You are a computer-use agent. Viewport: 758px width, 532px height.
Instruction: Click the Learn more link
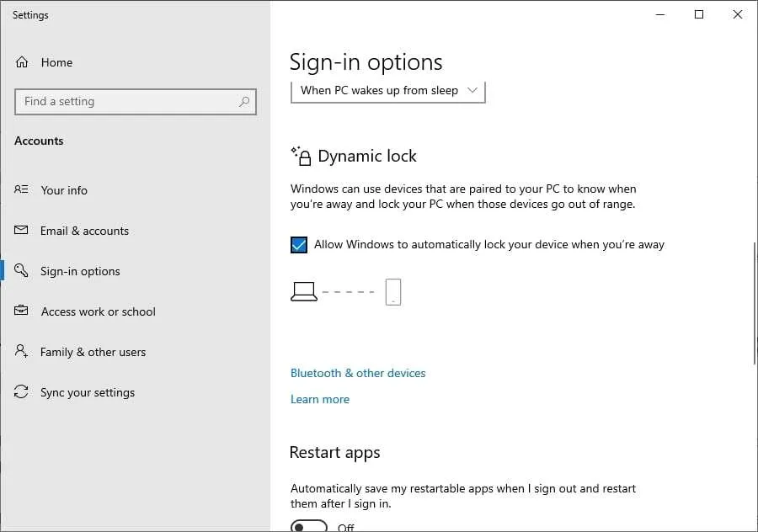(x=320, y=399)
